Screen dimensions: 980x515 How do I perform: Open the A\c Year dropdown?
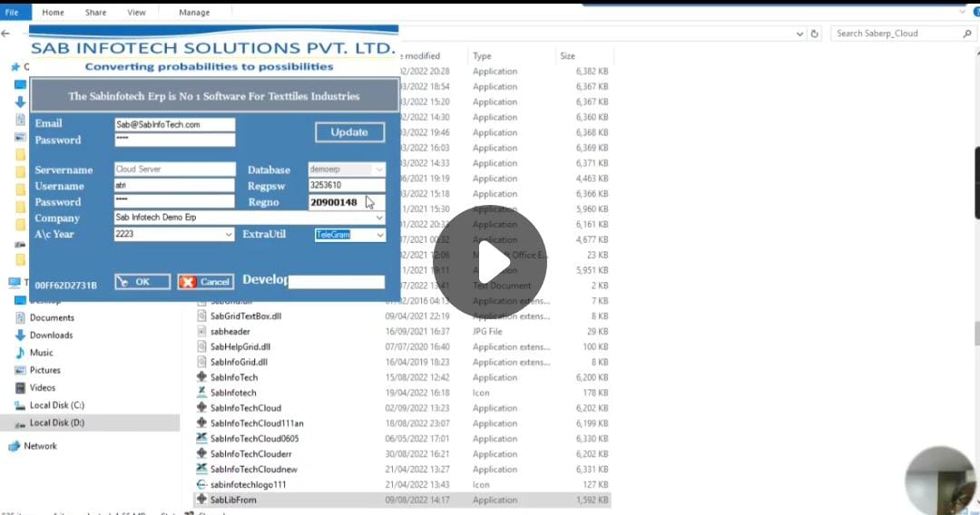pos(228,235)
